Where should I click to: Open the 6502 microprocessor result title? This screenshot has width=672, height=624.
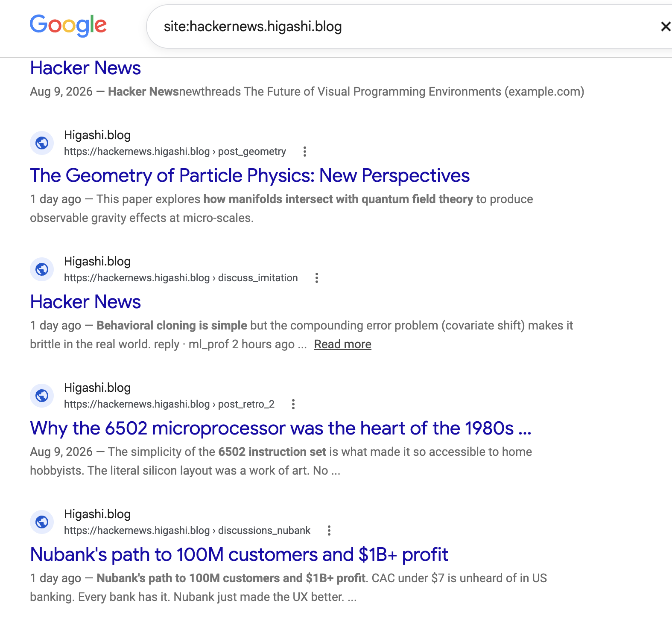click(x=280, y=428)
